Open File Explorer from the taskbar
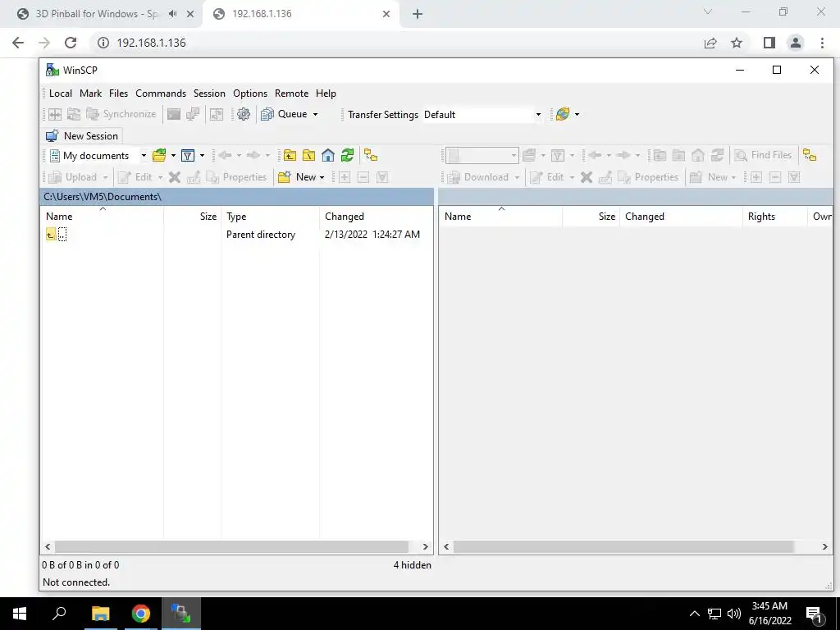 (x=100, y=614)
